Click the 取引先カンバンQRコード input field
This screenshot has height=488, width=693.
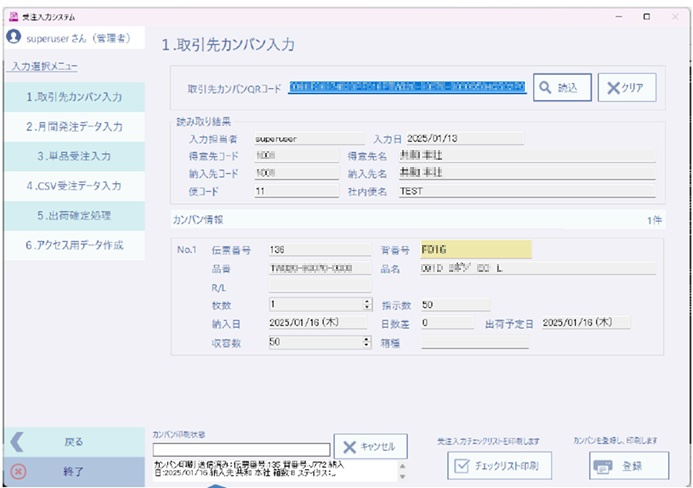point(407,87)
